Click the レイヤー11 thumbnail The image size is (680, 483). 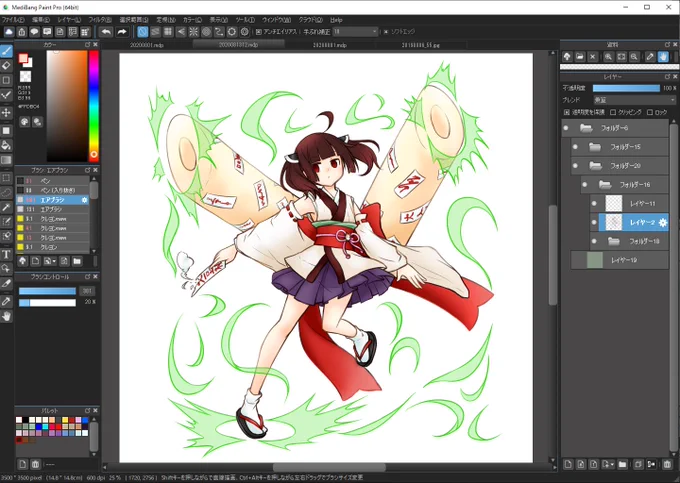[614, 203]
